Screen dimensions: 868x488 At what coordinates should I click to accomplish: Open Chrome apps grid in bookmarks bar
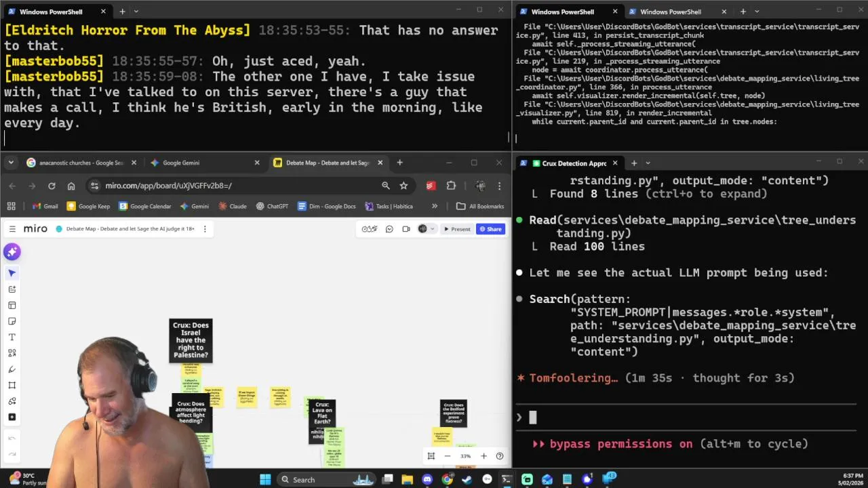pos(11,206)
